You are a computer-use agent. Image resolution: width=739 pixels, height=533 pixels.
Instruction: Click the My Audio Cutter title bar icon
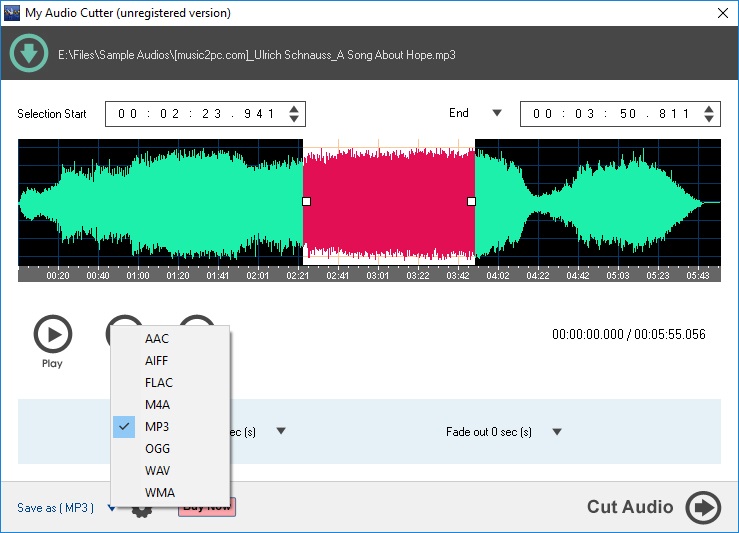coord(11,13)
